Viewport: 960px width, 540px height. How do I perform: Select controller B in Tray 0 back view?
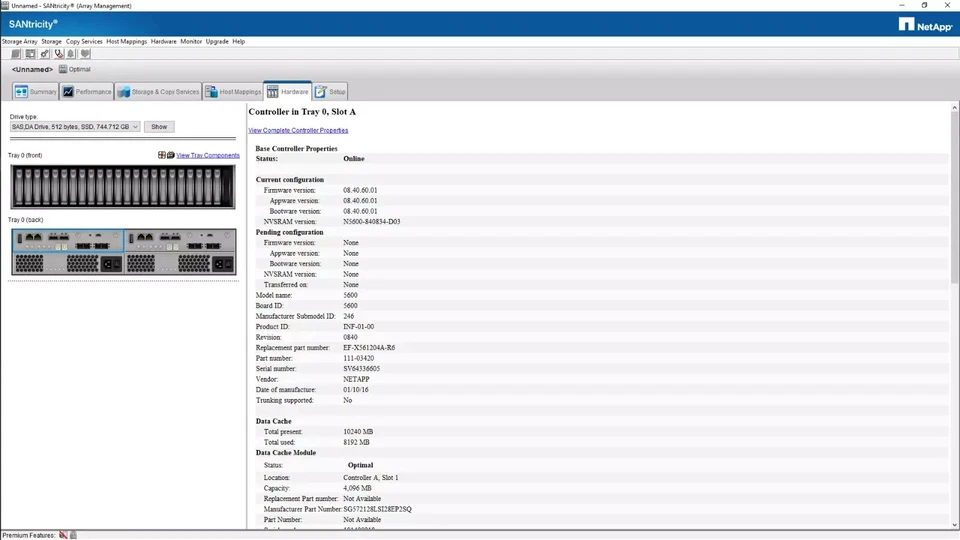[180, 241]
